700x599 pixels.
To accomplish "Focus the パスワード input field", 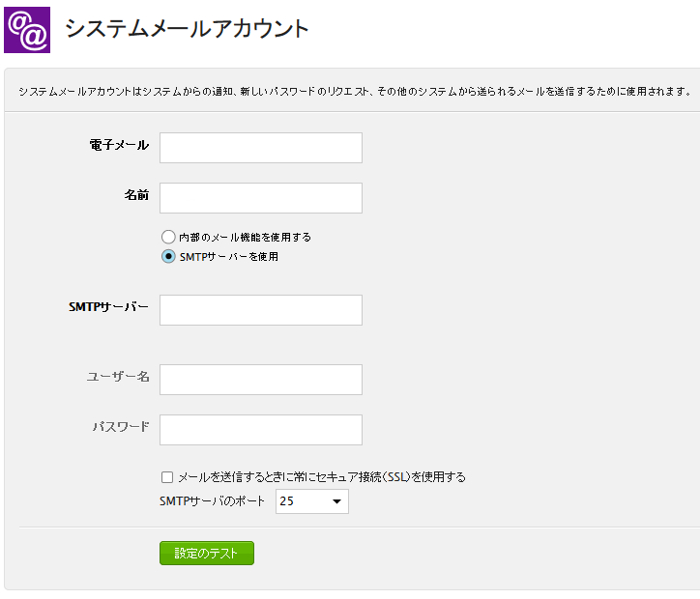I will (261, 430).
